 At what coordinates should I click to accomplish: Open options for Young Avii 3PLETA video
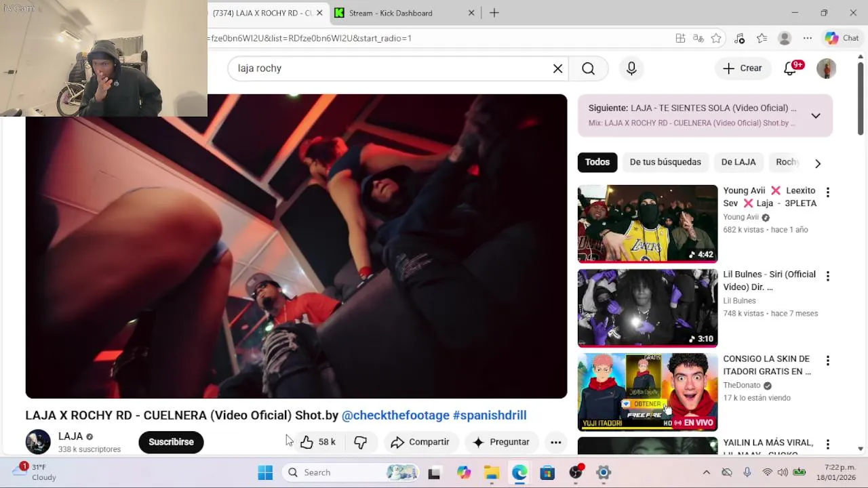click(827, 192)
